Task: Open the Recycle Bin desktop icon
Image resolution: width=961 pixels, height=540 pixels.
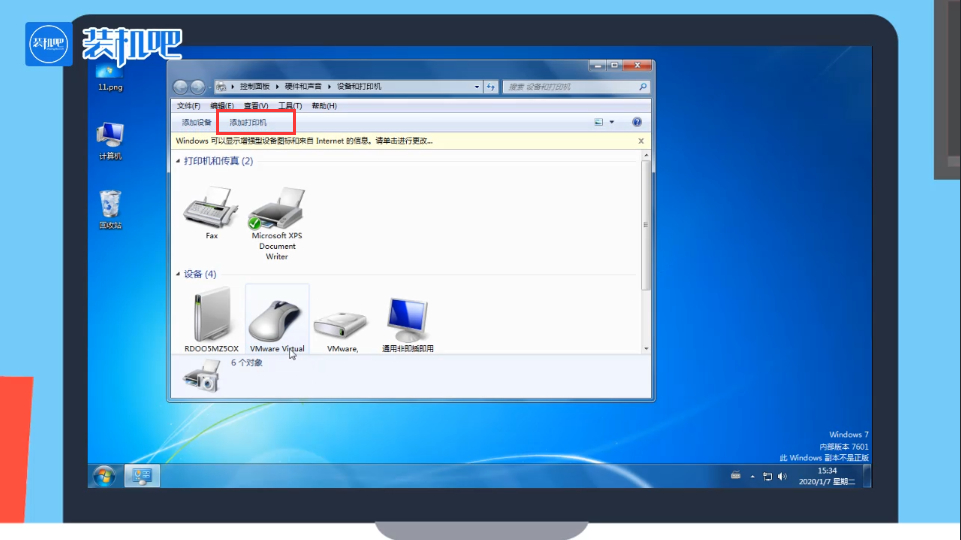Action: [110, 207]
